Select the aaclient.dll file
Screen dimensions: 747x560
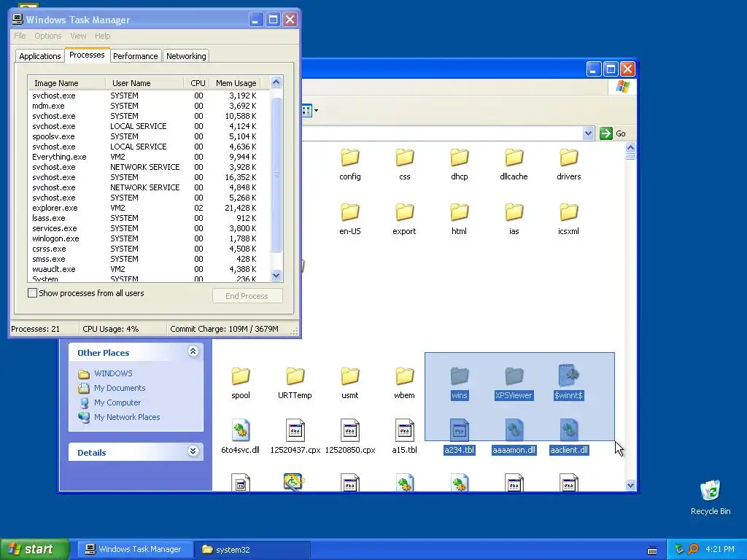click(x=568, y=437)
